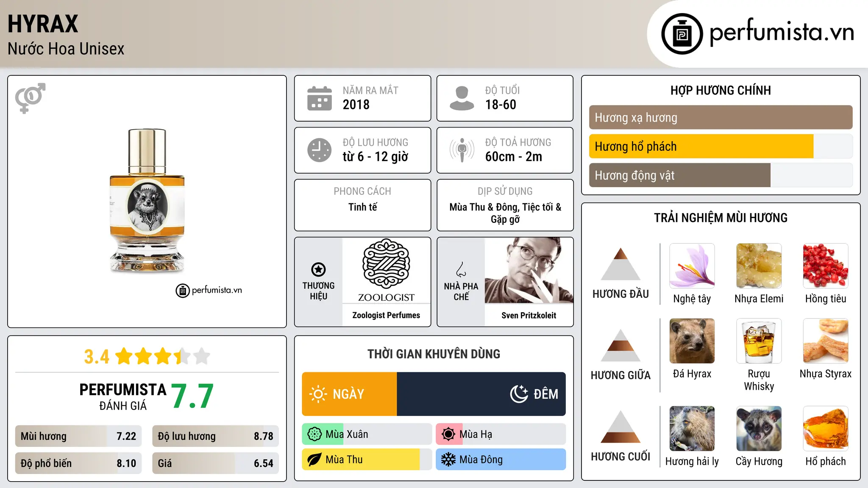Click the Hương giữa pyramid icon
The image size is (868, 488).
(620, 345)
